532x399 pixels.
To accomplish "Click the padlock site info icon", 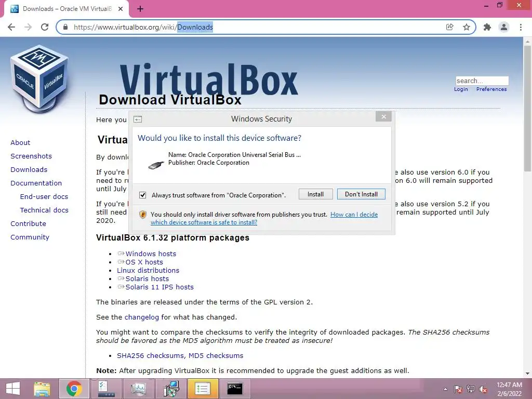I will pyautogui.click(x=66, y=27).
